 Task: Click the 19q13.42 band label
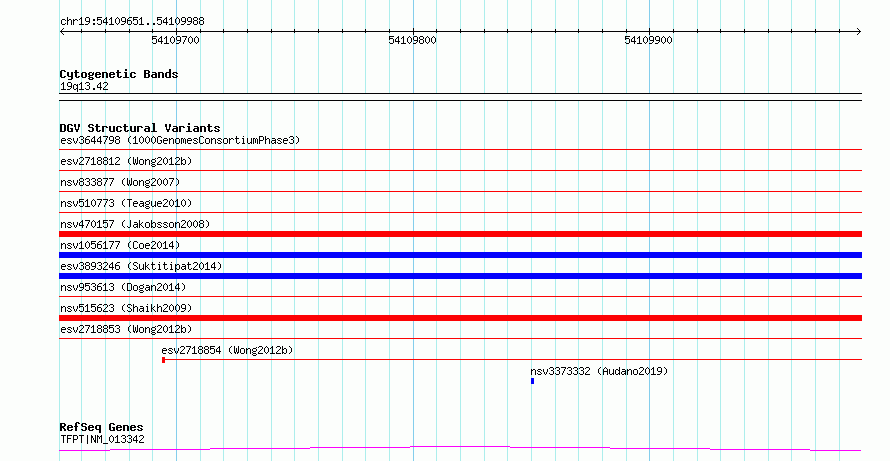[84, 86]
